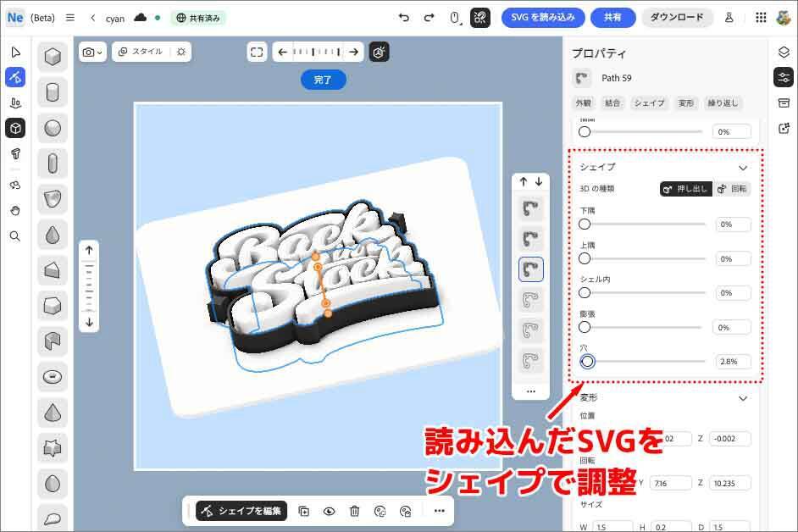
Task: Adjust the 穴 slider handle
Action: (587, 362)
